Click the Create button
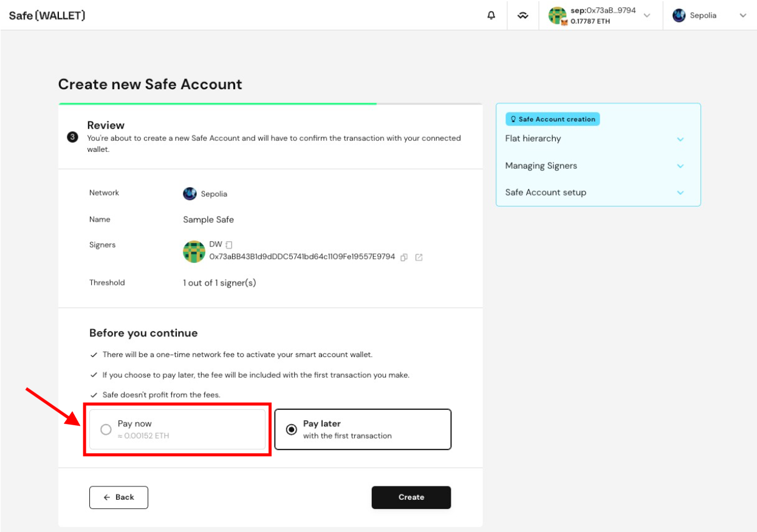 (411, 497)
